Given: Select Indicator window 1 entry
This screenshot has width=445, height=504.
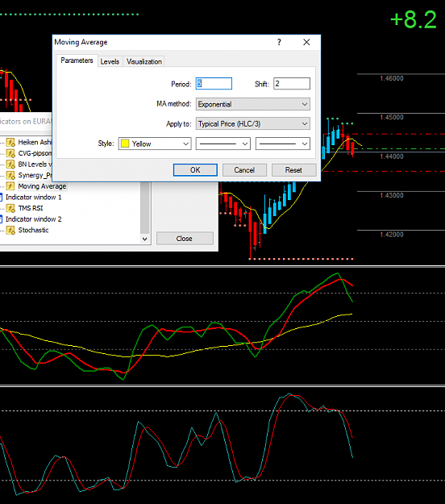Looking at the screenshot, I should [33, 197].
